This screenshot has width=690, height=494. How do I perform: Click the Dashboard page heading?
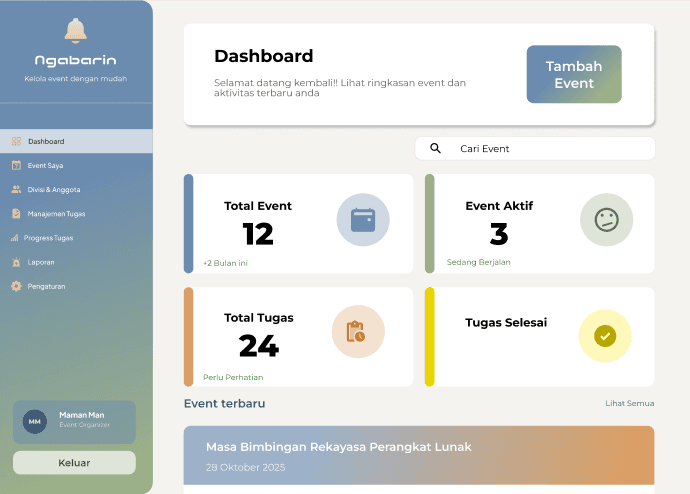point(264,56)
